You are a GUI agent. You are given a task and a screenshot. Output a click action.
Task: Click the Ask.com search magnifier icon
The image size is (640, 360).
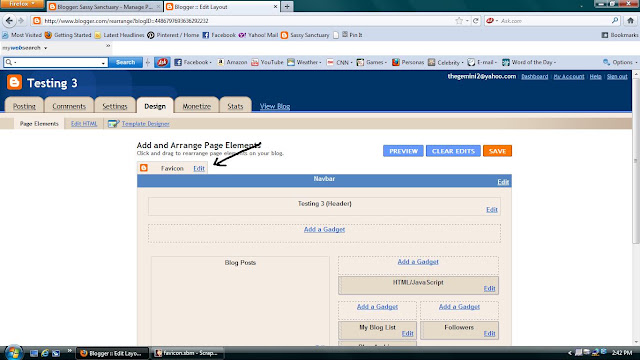point(615,20)
